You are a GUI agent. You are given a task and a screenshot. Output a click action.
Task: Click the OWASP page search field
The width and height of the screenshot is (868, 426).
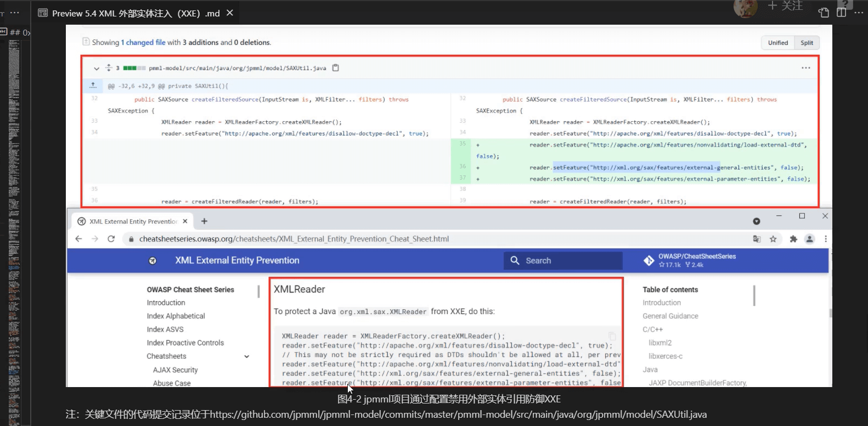coord(563,260)
